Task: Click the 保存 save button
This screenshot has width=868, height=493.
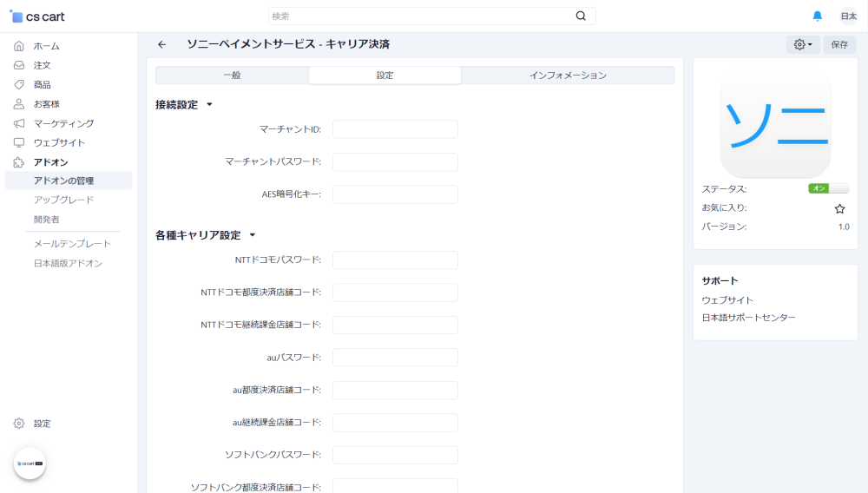Action: pos(839,44)
